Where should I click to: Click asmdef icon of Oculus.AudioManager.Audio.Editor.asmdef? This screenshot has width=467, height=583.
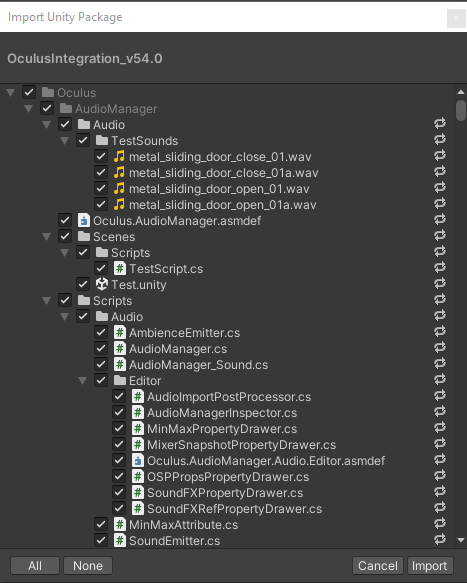coord(138,460)
